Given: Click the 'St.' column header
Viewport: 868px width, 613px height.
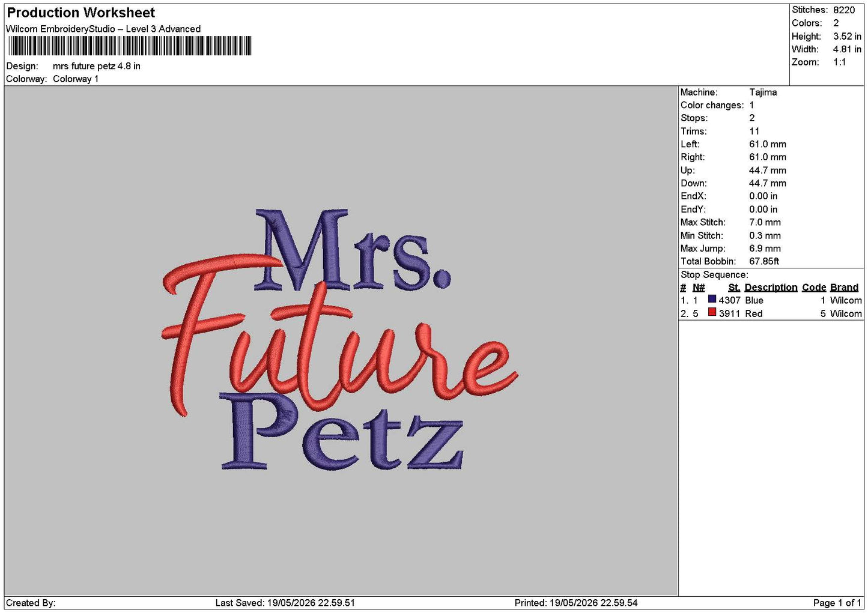Looking at the screenshot, I should pos(734,288).
